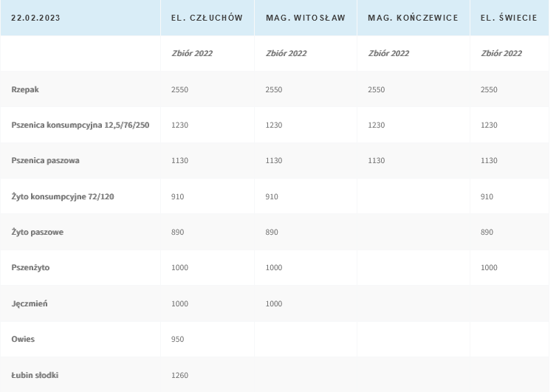The width and height of the screenshot is (559, 392).
Task: Click the Pszenica konsumpcyjna 12,5/76/250 label
Action: (80, 125)
